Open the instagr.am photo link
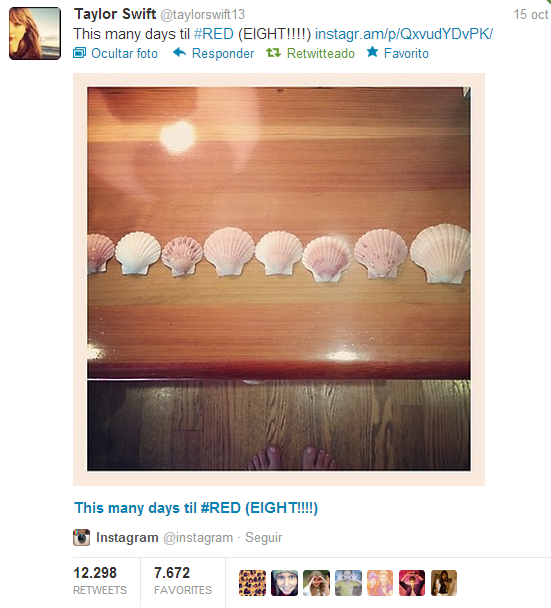Screen dimensions: 551x608 [x=404, y=34]
